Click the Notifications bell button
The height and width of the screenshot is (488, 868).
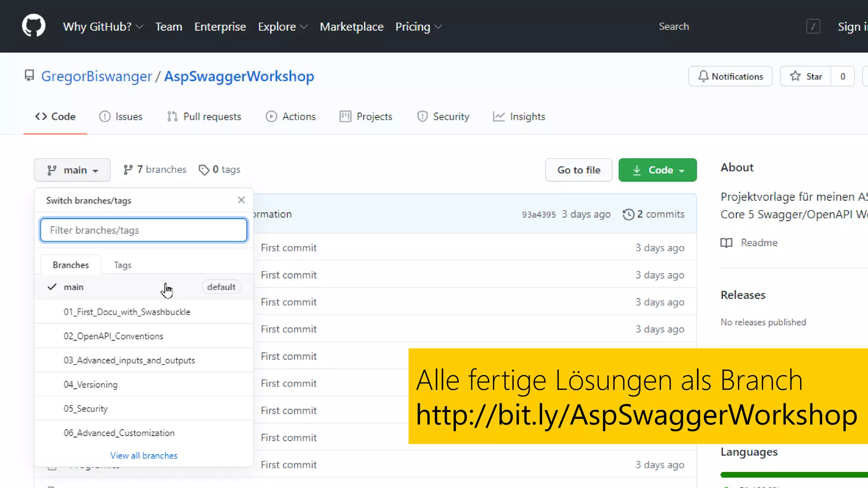[730, 76]
